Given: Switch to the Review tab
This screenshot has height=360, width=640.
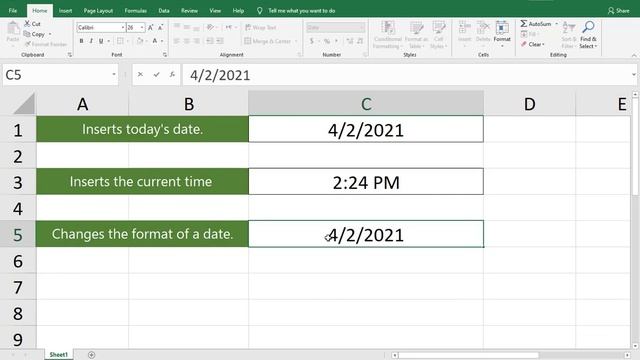Looking at the screenshot, I should [189, 11].
